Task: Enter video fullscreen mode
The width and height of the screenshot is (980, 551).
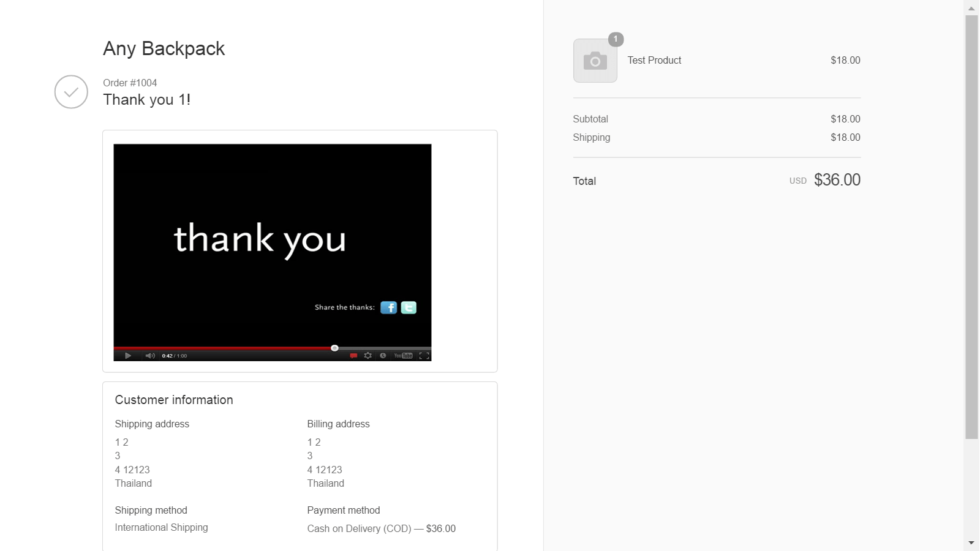Action: tap(424, 356)
